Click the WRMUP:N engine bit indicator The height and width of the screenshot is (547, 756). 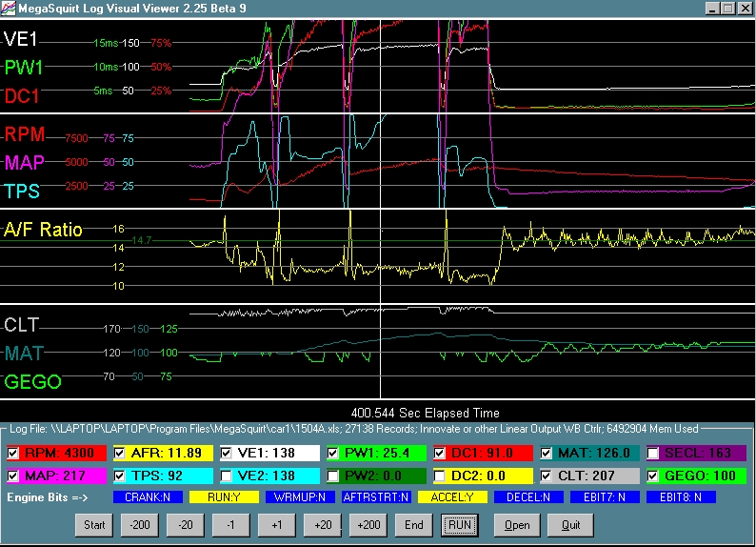coord(300,497)
